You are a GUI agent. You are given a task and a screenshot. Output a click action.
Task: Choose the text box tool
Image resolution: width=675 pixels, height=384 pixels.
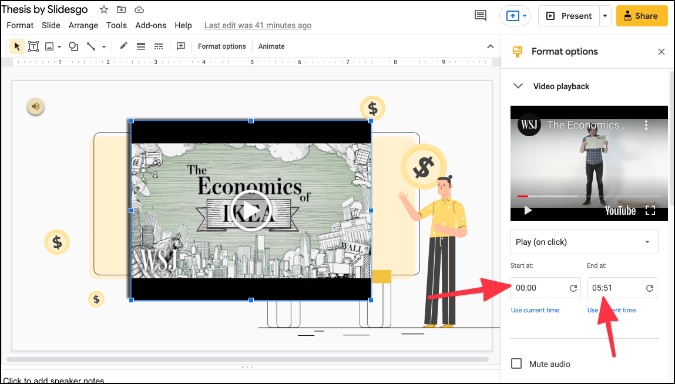point(33,46)
